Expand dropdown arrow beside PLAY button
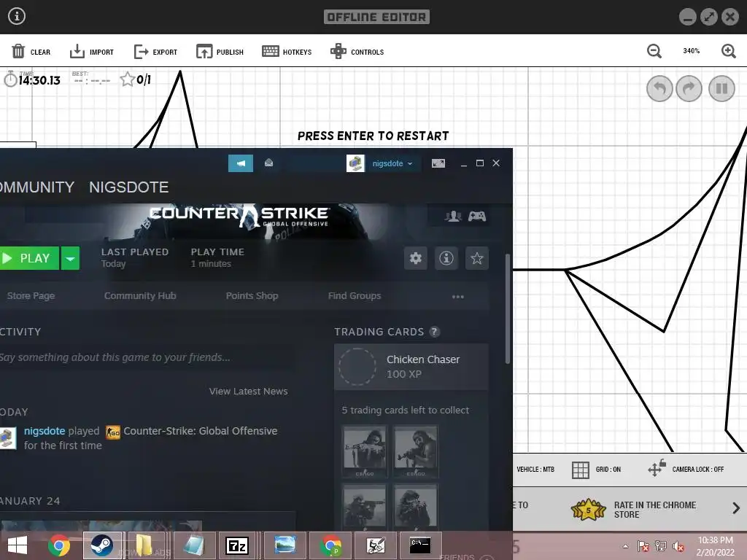 point(70,258)
